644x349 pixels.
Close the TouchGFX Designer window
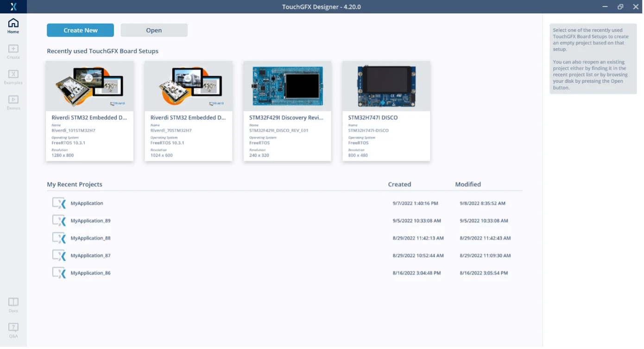(x=636, y=6)
